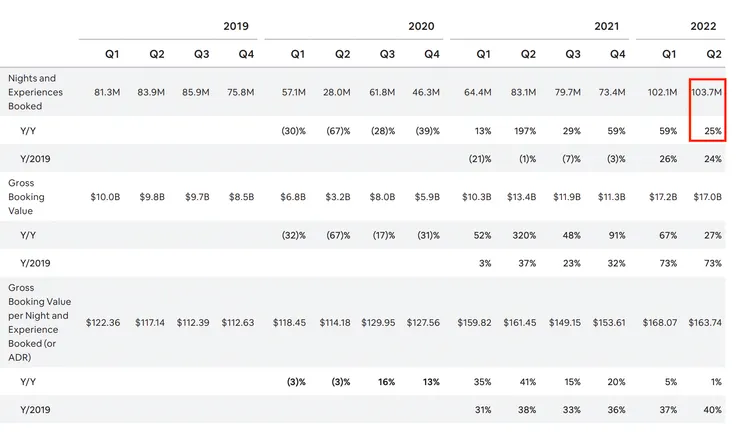
Task: Click the 320% Y/Y booking value cell
Action: pos(522,235)
